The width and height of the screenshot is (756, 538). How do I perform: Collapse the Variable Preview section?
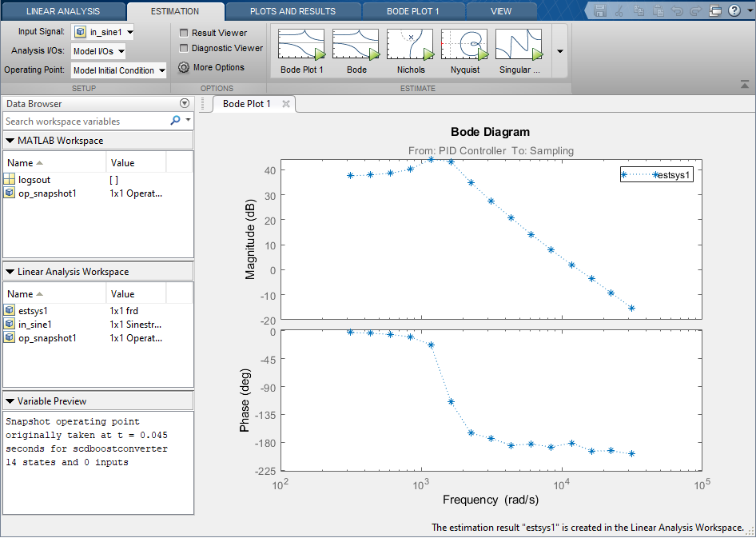[10, 401]
